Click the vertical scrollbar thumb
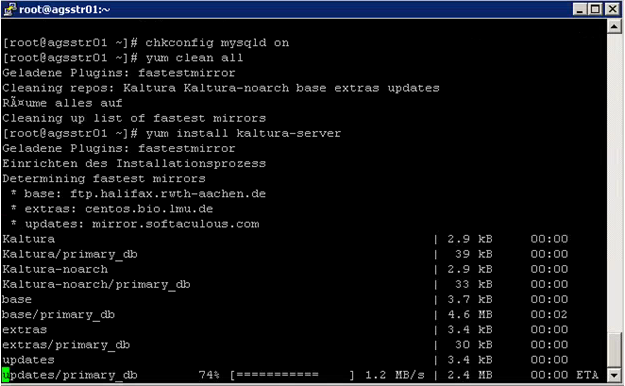Screen dimensions: 625x386 (614, 350)
